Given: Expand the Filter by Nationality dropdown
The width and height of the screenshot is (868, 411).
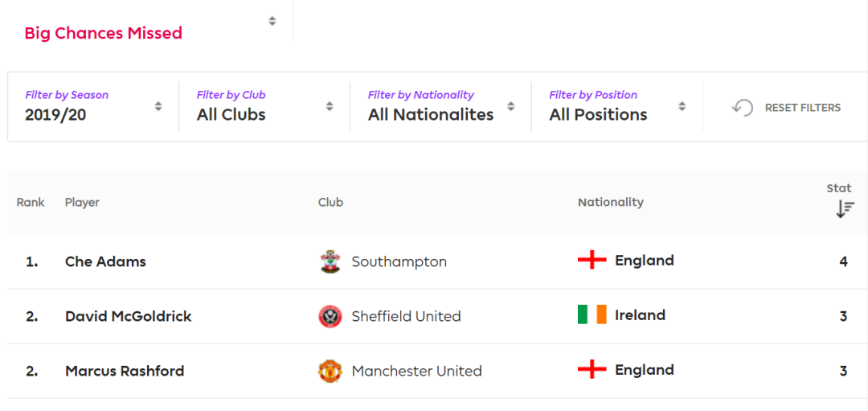Looking at the screenshot, I should pyautogui.click(x=440, y=106).
